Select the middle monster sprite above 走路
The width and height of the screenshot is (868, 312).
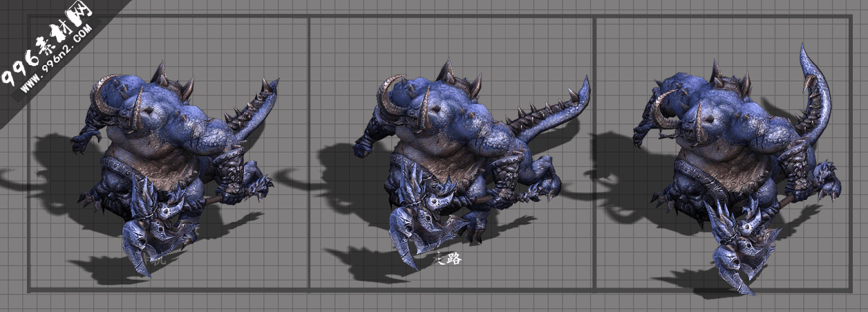click(x=472, y=164)
